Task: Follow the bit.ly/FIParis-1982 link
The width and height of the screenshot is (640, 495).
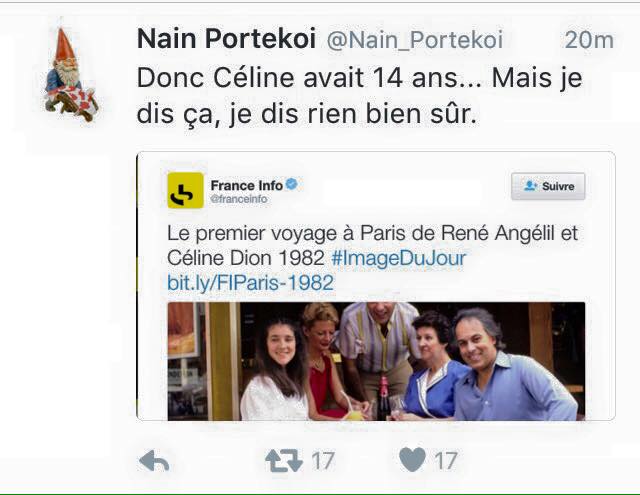Action: 250,283
